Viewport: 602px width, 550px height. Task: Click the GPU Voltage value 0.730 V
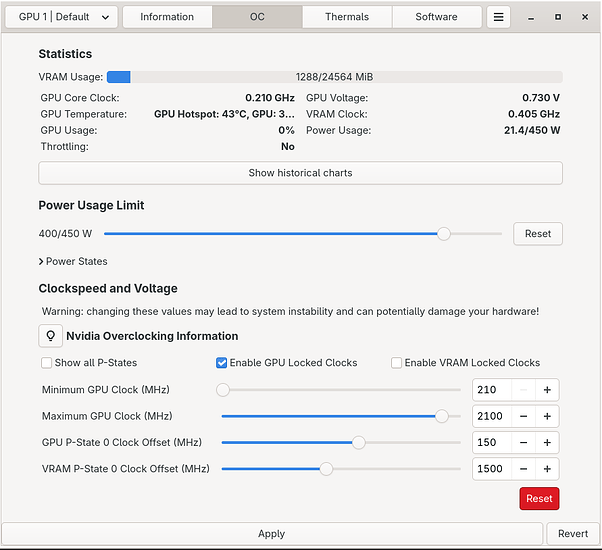click(541, 98)
